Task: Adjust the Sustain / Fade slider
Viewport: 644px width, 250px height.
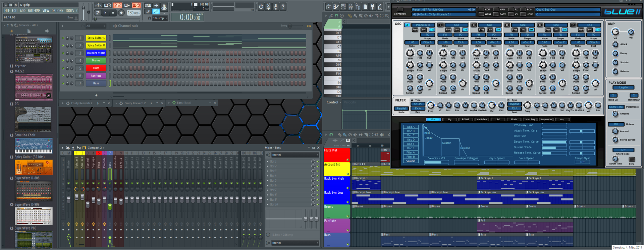Action: 554,147
